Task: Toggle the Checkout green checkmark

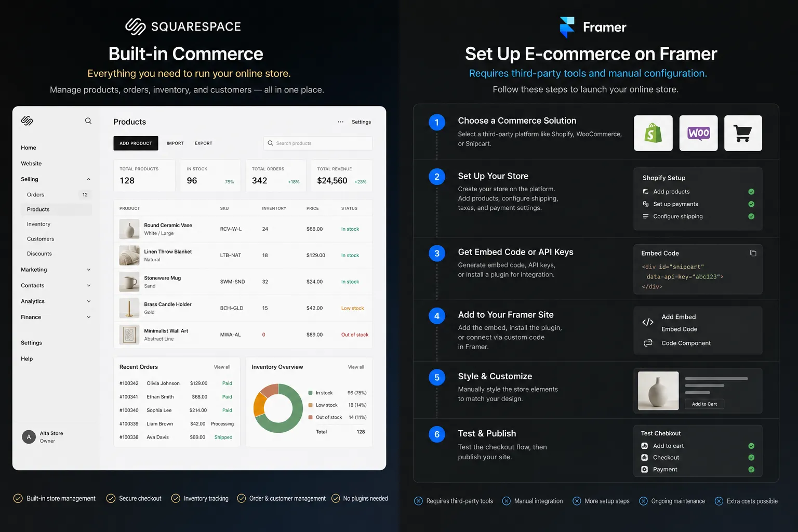Action: click(751, 458)
